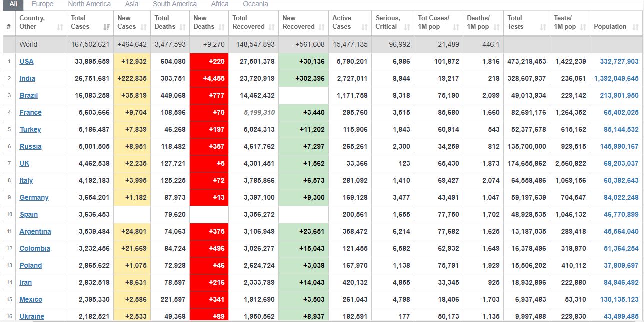
Task: Select India new cases cell +222,835
Action: [132, 78]
